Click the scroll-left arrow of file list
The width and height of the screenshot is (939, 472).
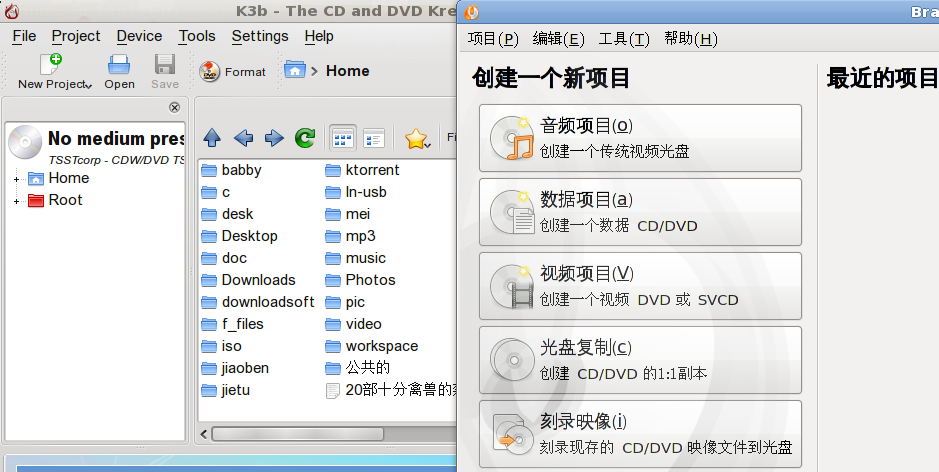coord(204,434)
